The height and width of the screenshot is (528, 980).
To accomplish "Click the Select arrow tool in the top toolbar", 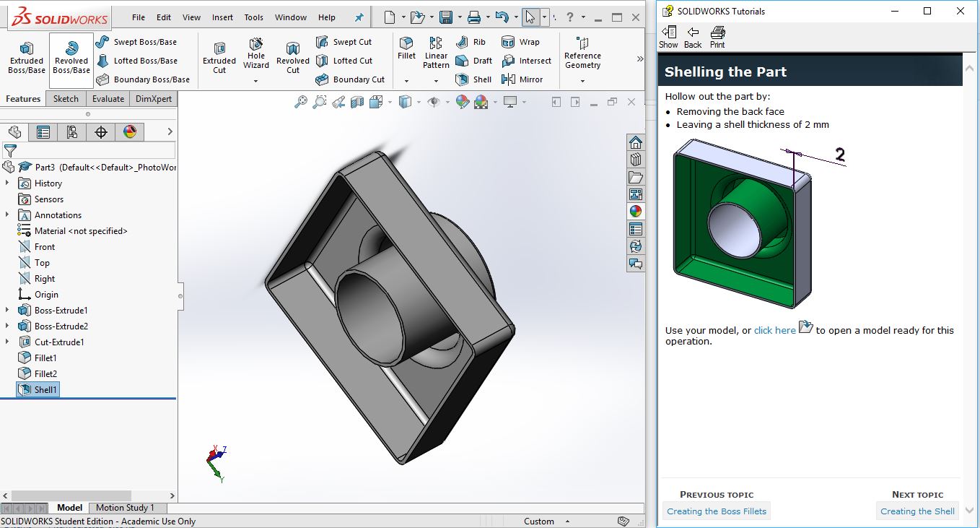I will coord(530,17).
